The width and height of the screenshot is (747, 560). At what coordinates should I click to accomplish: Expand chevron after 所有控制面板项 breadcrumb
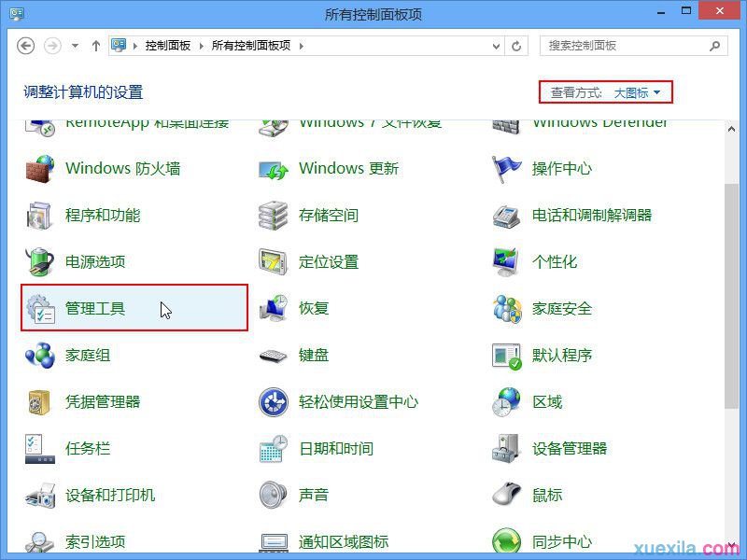pos(301,46)
